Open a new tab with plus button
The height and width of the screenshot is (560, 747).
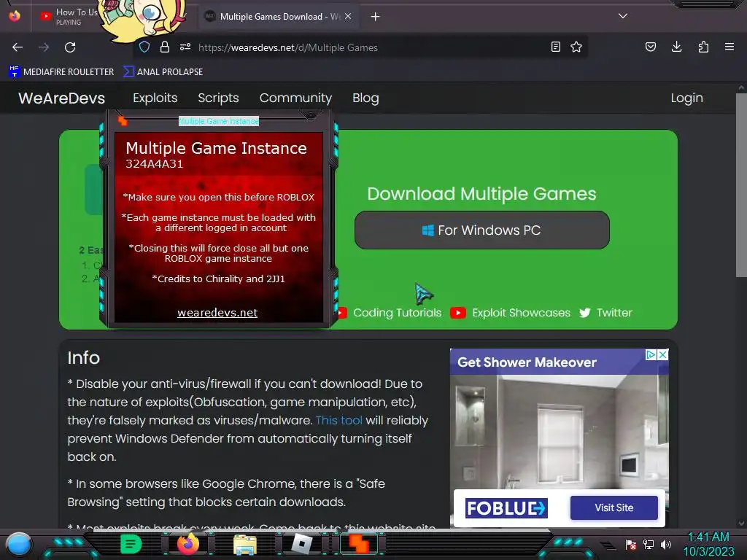(x=376, y=17)
